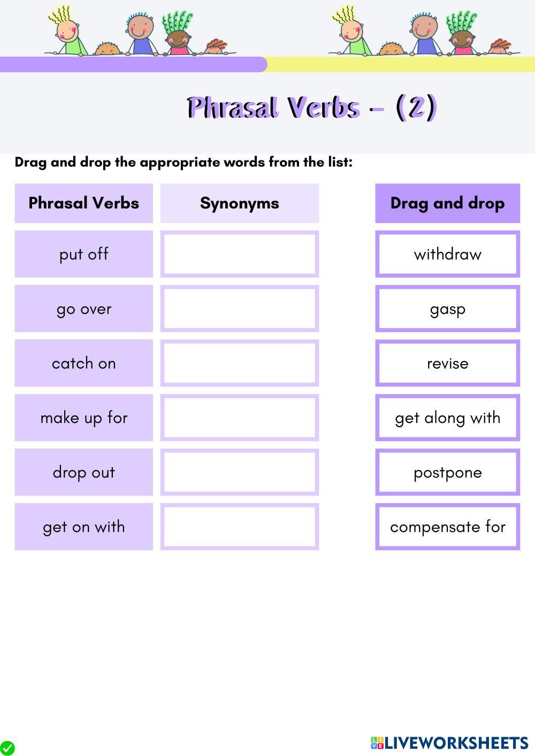Open the Liveworksheets logo link
This screenshot has width=535, height=756.
pyautogui.click(x=449, y=743)
